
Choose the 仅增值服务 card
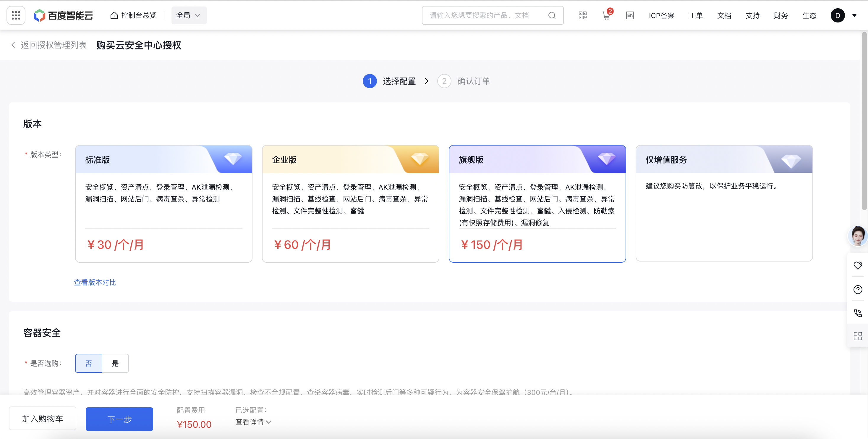[724, 203]
